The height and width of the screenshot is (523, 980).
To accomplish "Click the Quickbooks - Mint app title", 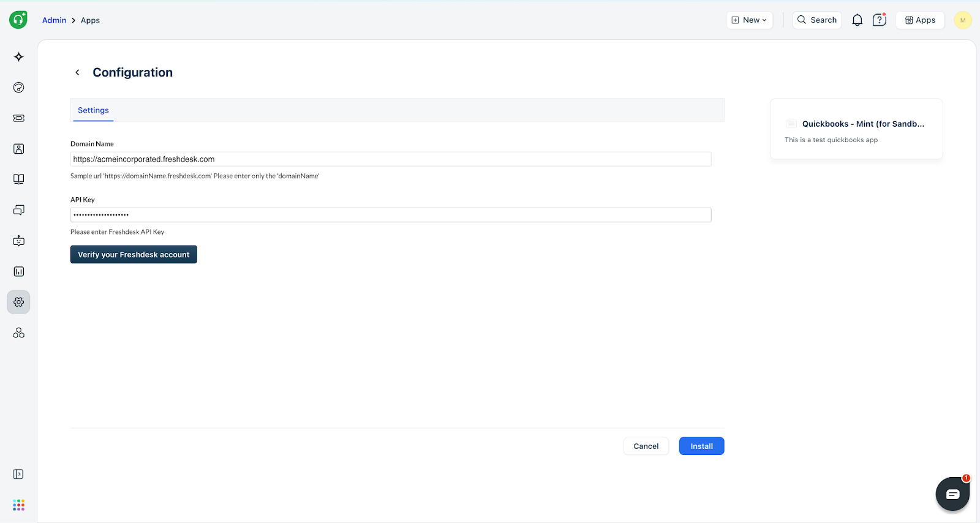I will (863, 124).
